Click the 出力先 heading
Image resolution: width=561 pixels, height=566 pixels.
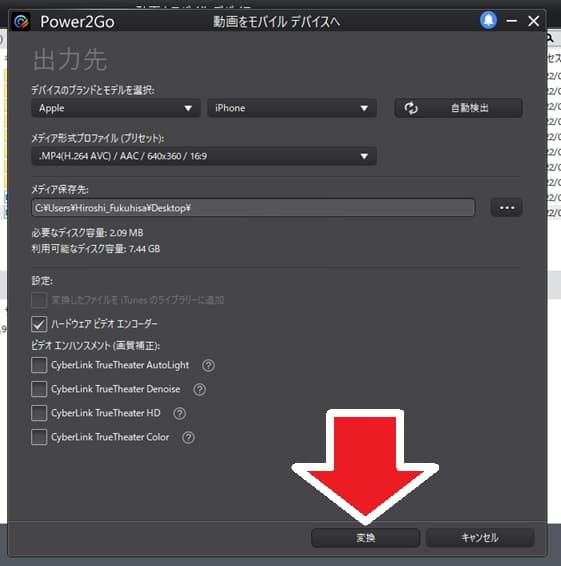[x=70, y=60]
